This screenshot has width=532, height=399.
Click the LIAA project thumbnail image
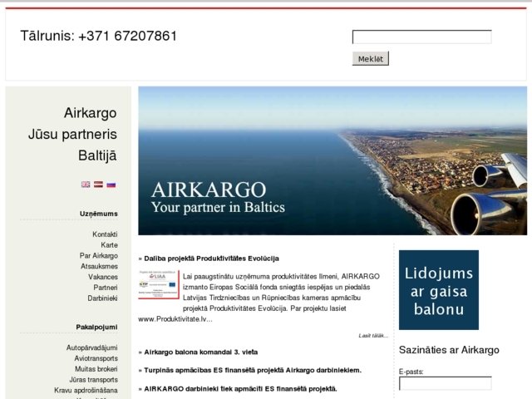click(159, 284)
